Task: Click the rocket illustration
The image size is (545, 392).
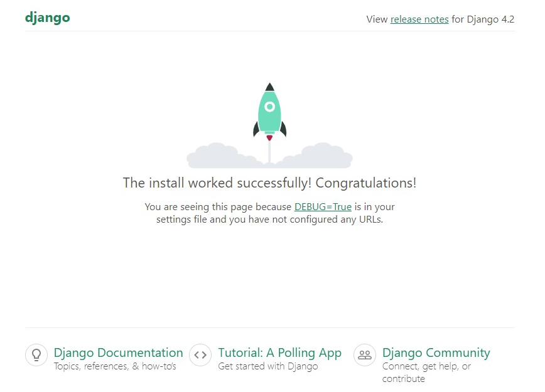Action: (x=270, y=125)
